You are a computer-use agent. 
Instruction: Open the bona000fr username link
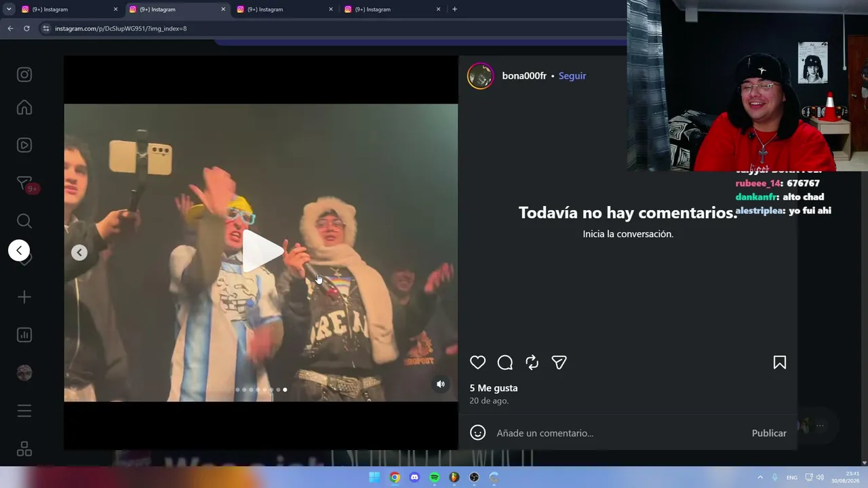point(524,76)
